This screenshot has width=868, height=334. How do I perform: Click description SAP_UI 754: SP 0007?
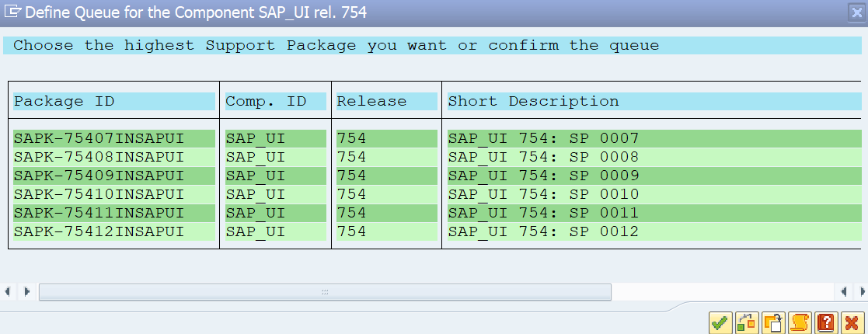tap(655, 138)
